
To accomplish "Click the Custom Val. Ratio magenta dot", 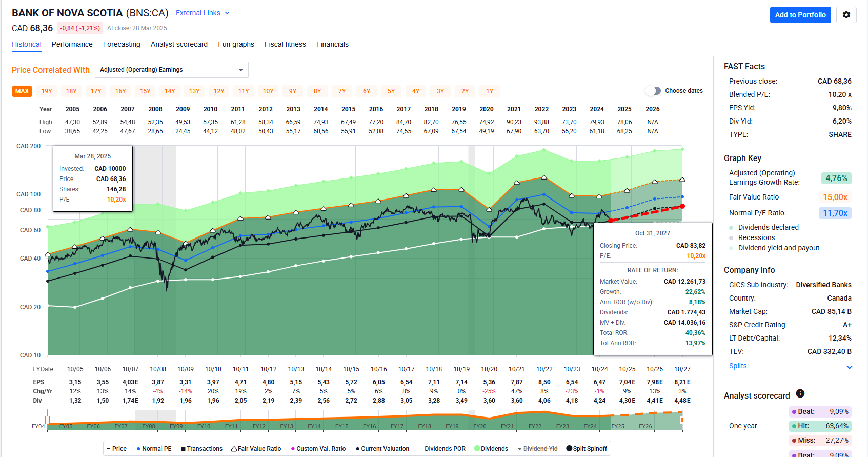I will pyautogui.click(x=293, y=449).
